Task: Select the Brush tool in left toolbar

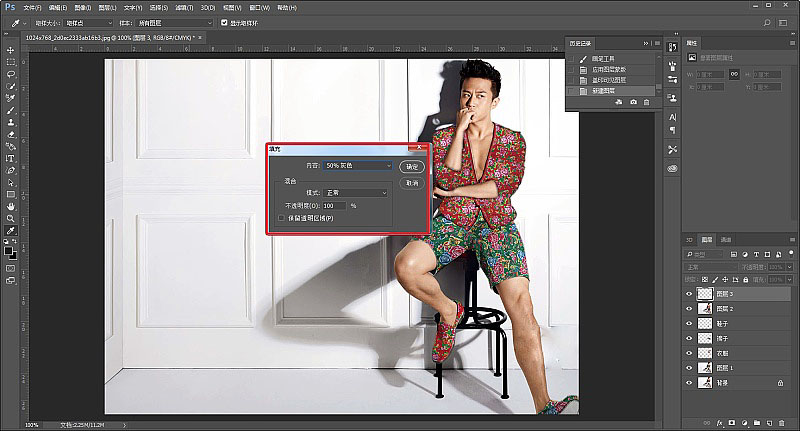Action: point(10,111)
